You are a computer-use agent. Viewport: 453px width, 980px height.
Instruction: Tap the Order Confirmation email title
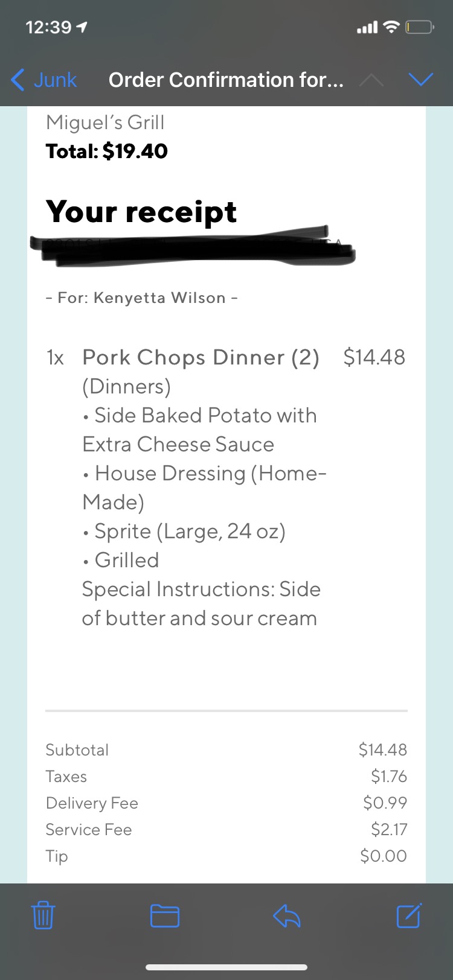(x=226, y=80)
